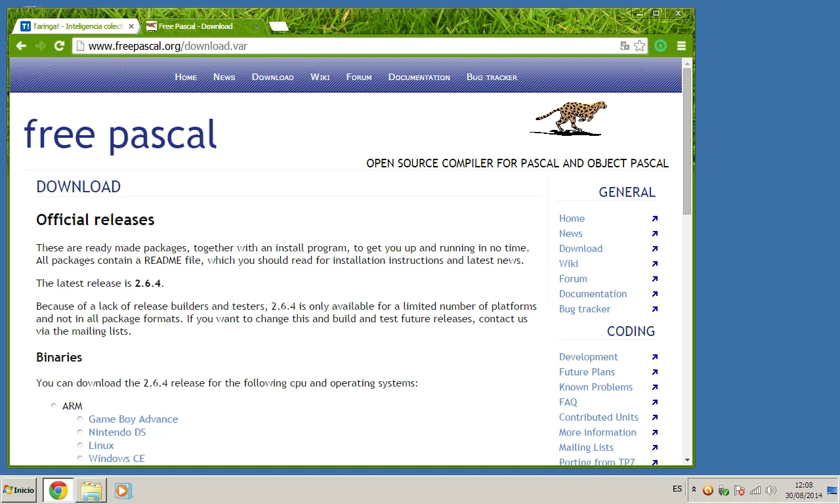Viewport: 840px width, 504px height.
Task: Click the arrow icon next to More information
Action: click(x=654, y=432)
